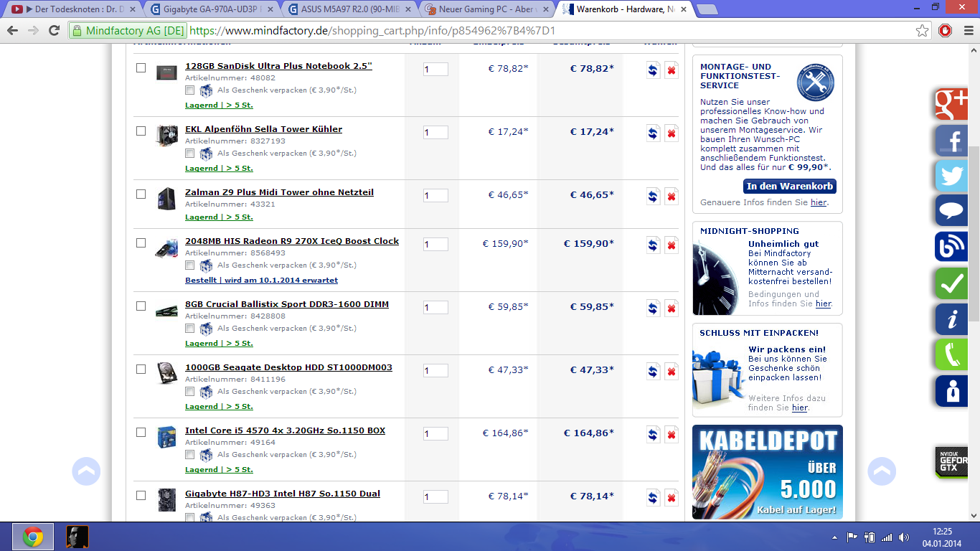The width and height of the screenshot is (980, 551).
Task: Open the blog side icon
Action: pyautogui.click(x=952, y=247)
